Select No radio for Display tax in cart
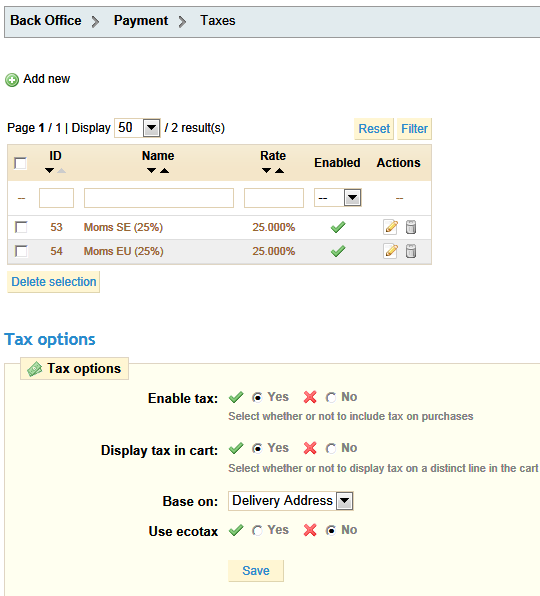 (331, 449)
